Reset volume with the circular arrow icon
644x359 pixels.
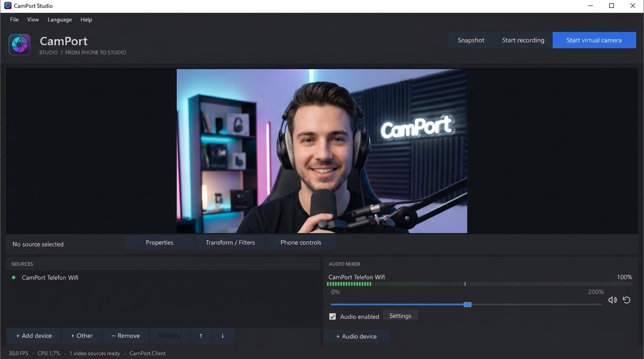pyautogui.click(x=627, y=300)
